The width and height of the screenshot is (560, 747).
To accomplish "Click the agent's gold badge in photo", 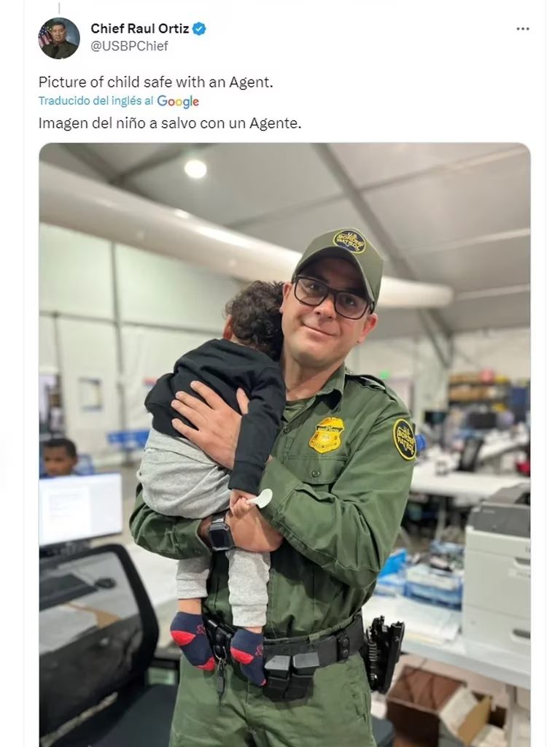I will pyautogui.click(x=326, y=435).
